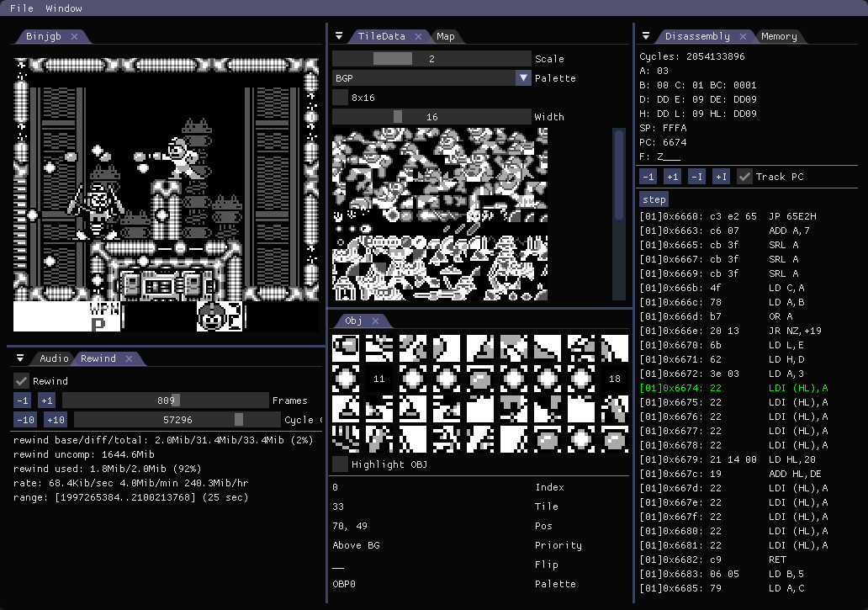The width and height of the screenshot is (868, 610).
Task: Click the SP: FFFA register readout
Action: pos(663,128)
